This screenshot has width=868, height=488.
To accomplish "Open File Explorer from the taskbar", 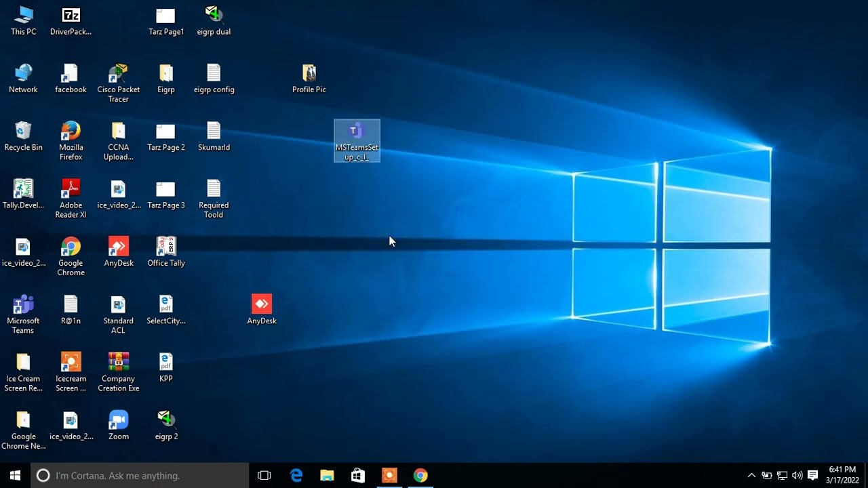I will click(x=327, y=475).
